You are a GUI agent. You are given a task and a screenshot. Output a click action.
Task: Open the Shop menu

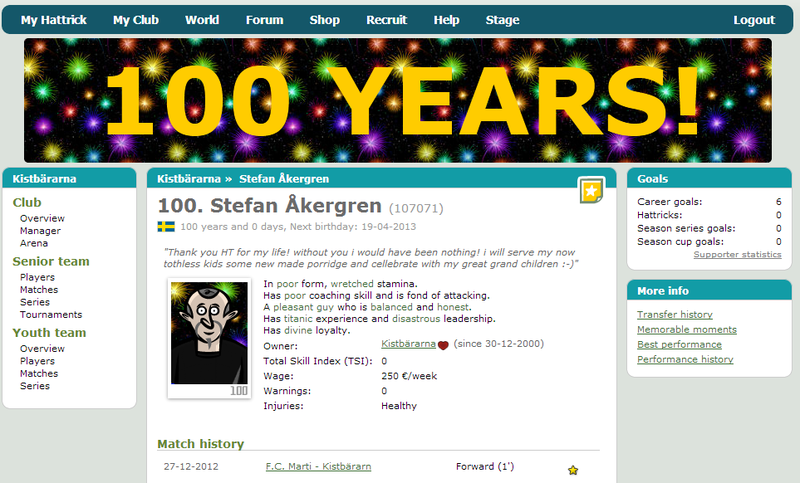[324, 20]
